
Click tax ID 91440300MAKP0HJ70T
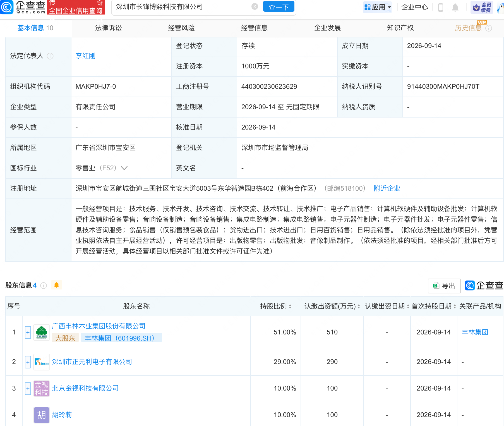(x=443, y=87)
